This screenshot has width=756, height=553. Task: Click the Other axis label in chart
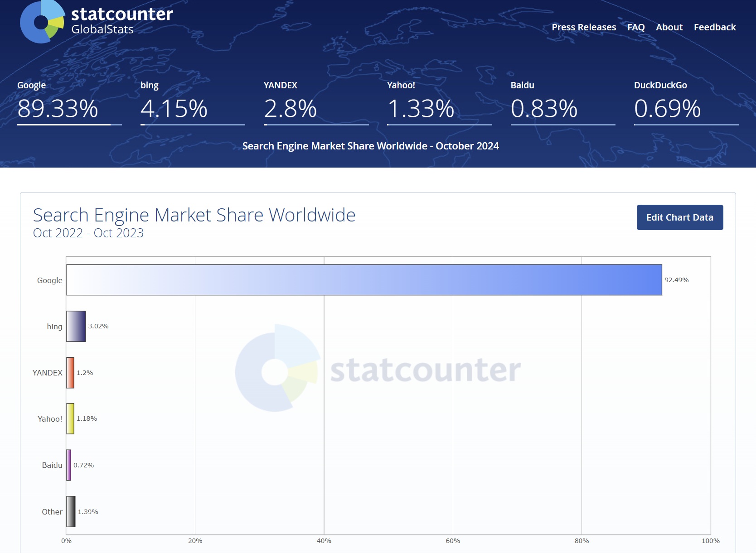52,512
